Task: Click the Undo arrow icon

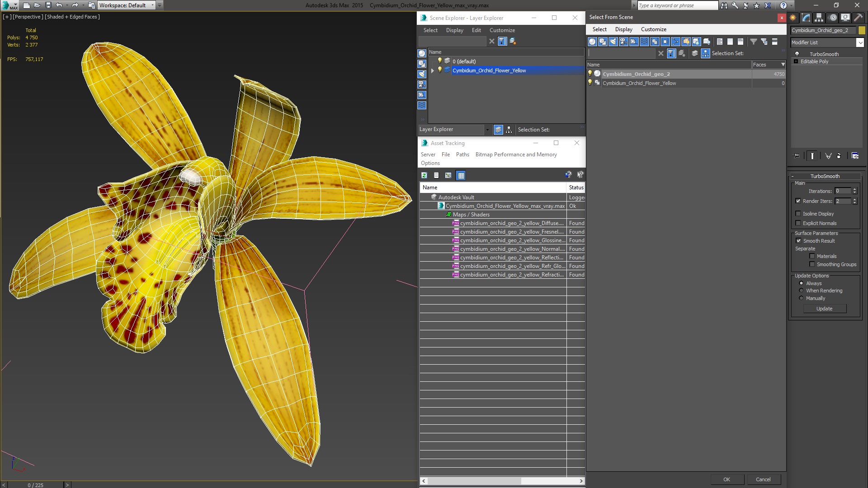Action: [x=59, y=5]
